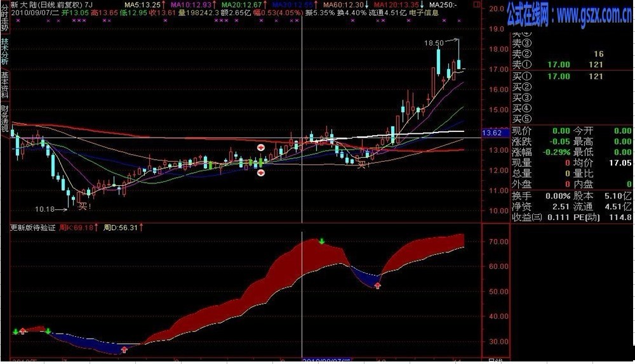The width and height of the screenshot is (635, 364).
Task: Click the 最低 low price field
Action: pos(603,152)
